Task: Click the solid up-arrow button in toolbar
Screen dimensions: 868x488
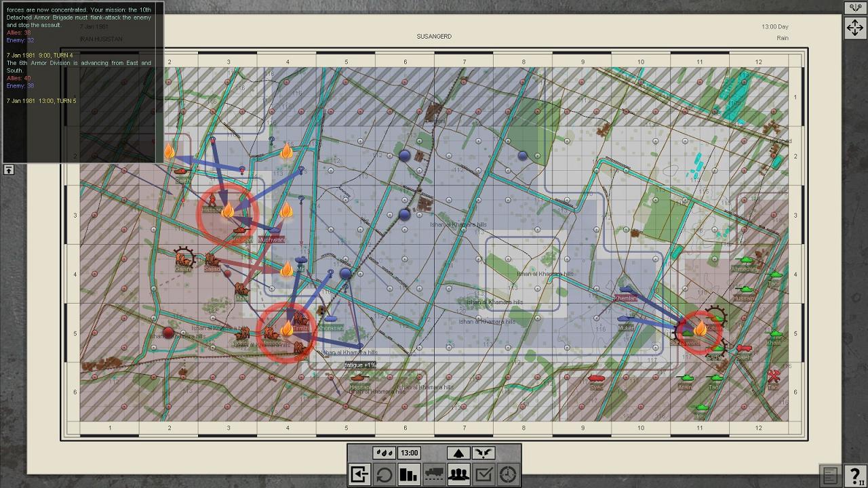Action: pos(458,453)
